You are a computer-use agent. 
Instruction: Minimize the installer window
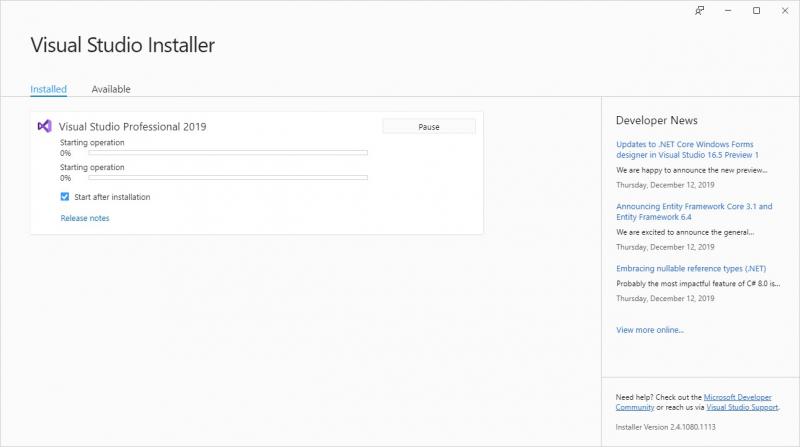728,10
